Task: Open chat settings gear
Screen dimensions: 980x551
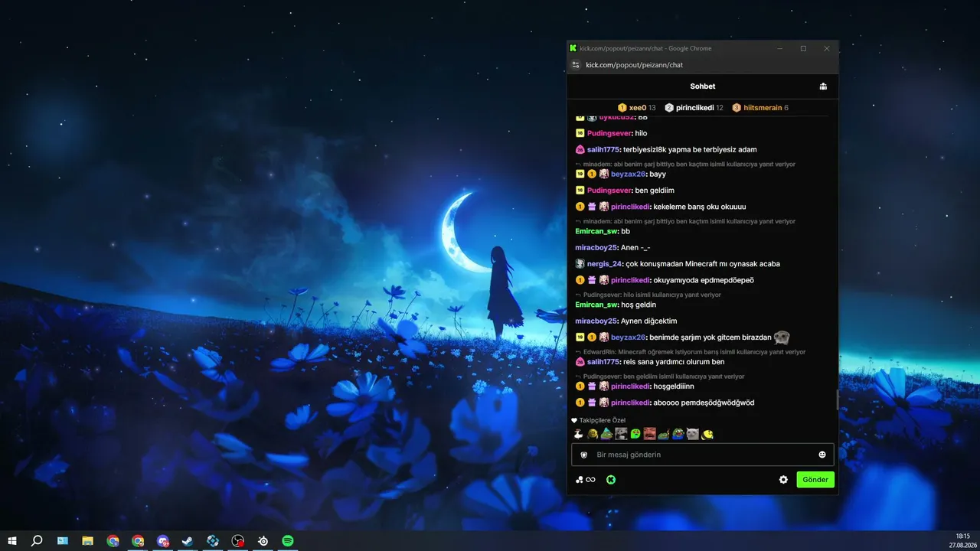Action: click(x=783, y=480)
